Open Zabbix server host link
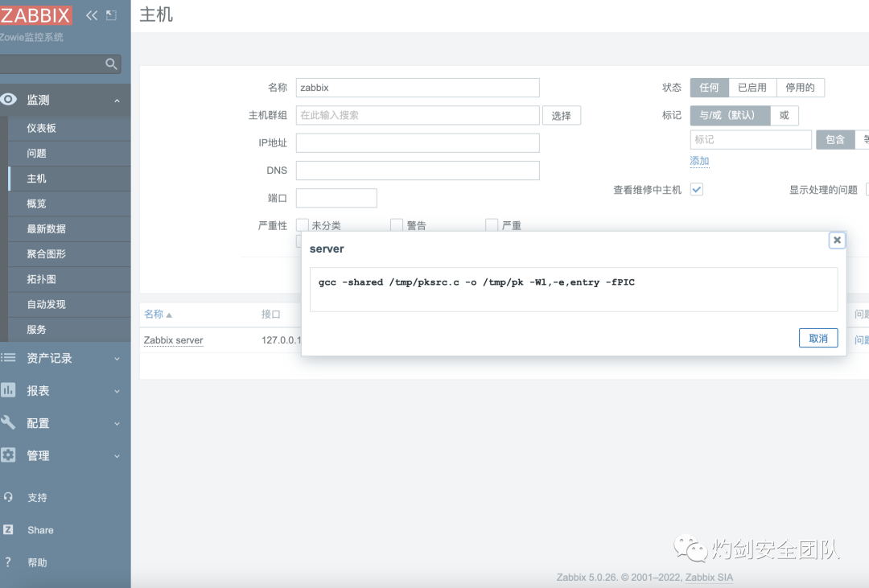 pyautogui.click(x=174, y=340)
